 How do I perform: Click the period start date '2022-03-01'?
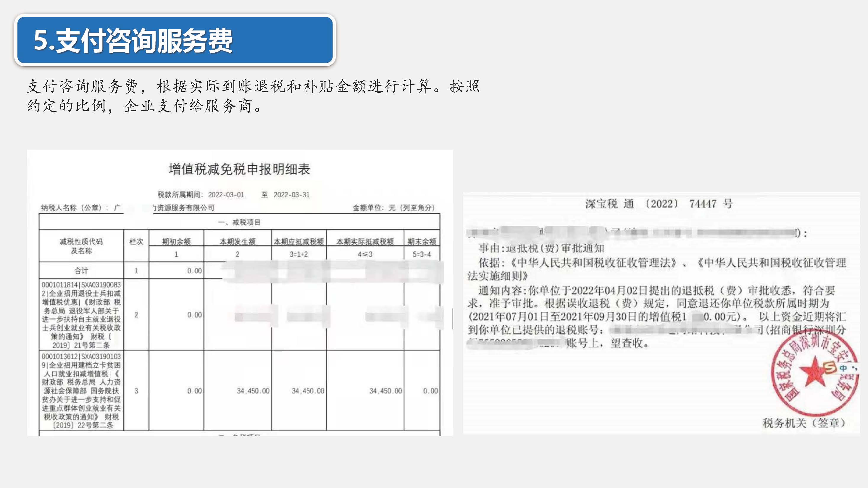pos(226,195)
